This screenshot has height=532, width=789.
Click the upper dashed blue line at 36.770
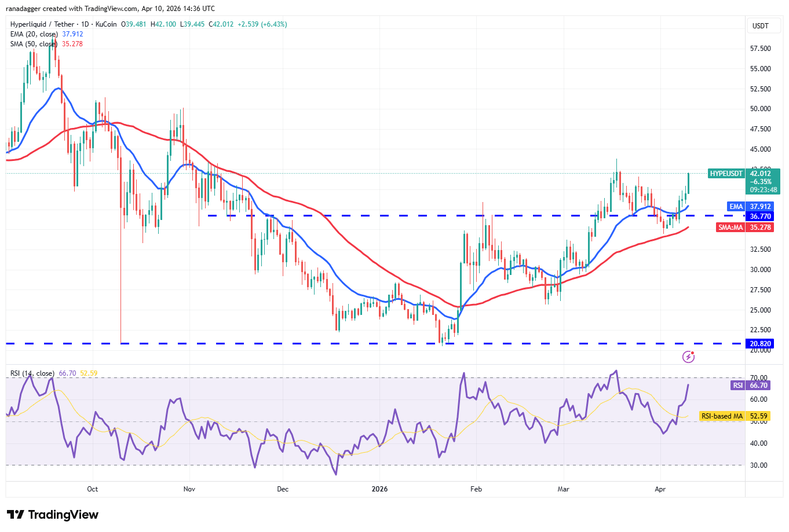click(475, 215)
